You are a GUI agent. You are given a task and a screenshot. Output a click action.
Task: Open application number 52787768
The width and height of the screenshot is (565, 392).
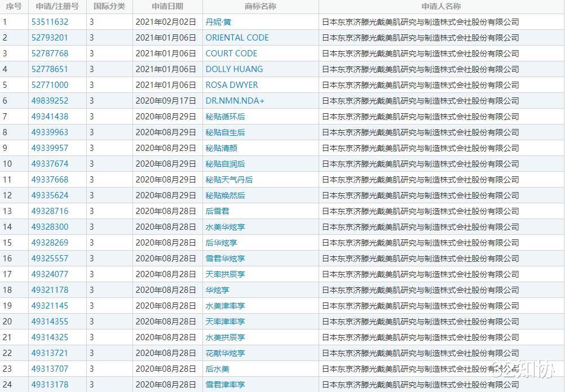pos(50,54)
